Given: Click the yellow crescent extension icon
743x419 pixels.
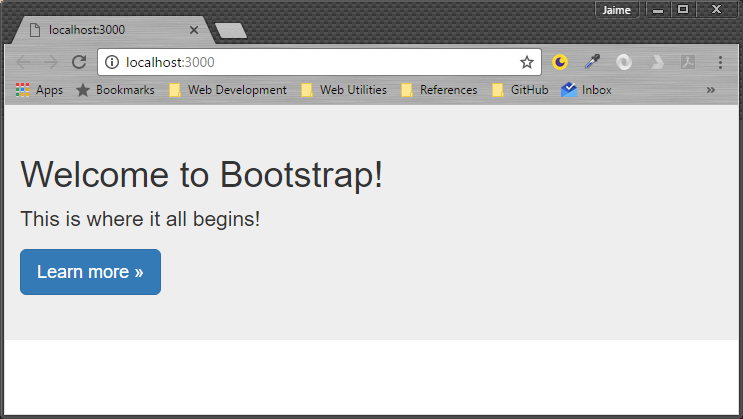Looking at the screenshot, I should (560, 62).
